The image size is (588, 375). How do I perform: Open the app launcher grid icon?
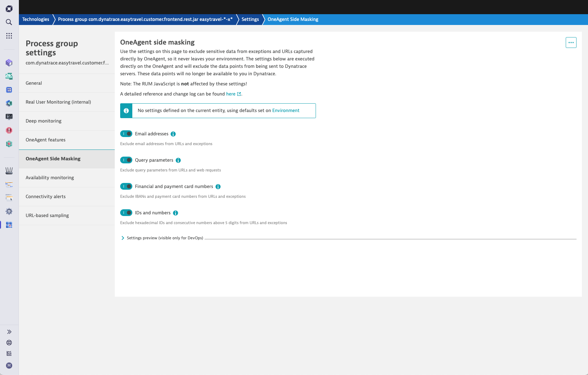pos(9,35)
